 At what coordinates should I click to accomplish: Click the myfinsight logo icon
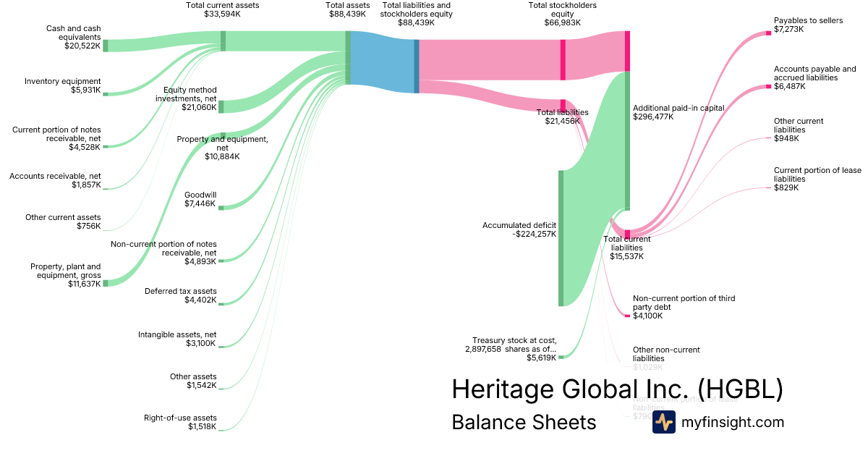click(x=663, y=422)
